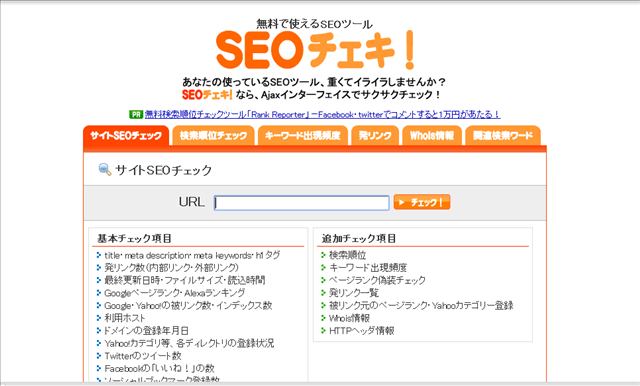The image size is (640, 386).
Task: Click the orange チェック! button
Action: [x=422, y=202]
